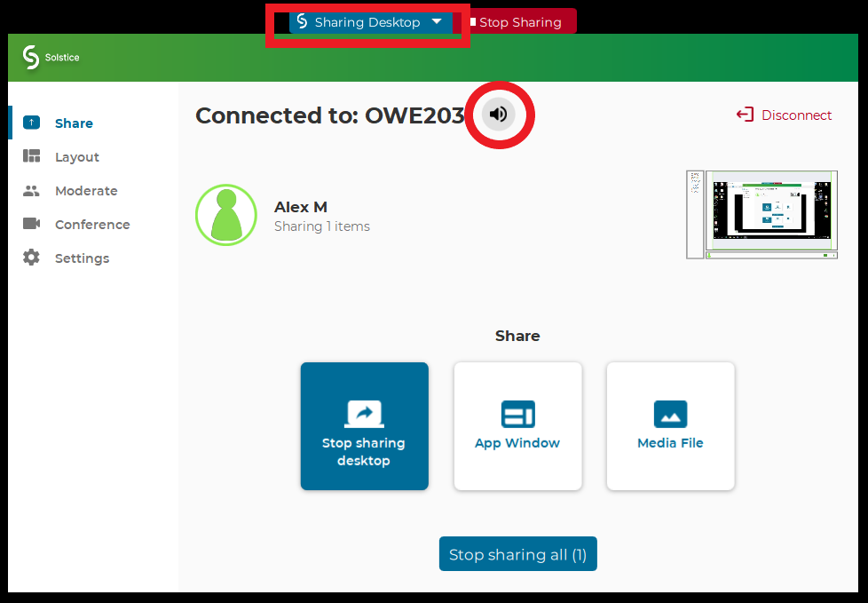Mute audio with the speaker icon
The width and height of the screenshot is (868, 603).
[x=499, y=115]
